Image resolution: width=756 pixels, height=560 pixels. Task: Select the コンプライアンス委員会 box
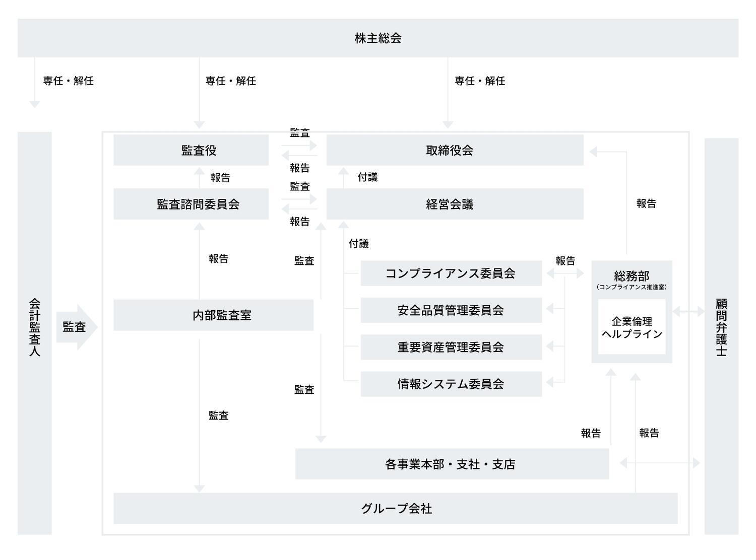point(451,273)
